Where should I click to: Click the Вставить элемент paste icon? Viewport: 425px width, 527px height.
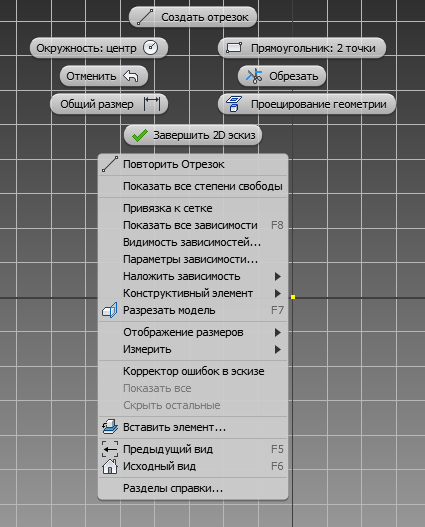110,427
